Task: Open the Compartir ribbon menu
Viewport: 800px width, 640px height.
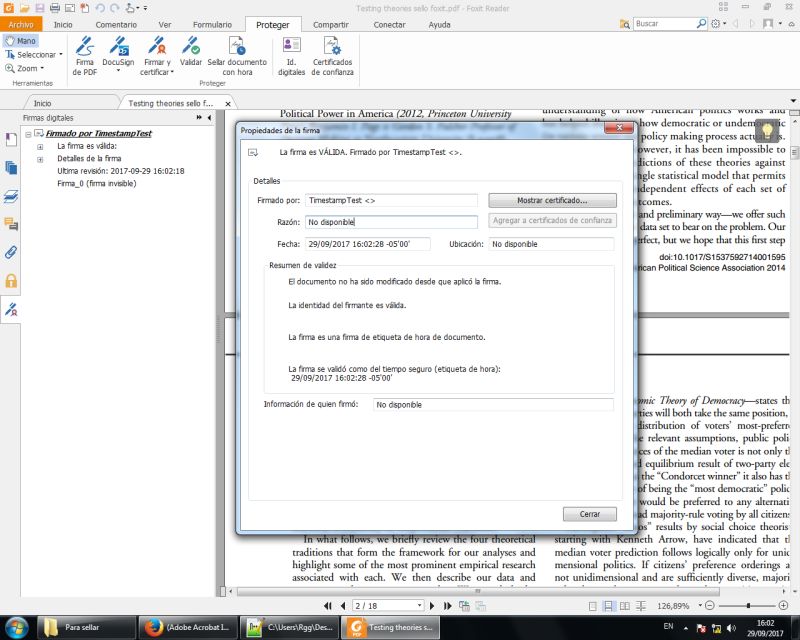Action: click(x=330, y=24)
